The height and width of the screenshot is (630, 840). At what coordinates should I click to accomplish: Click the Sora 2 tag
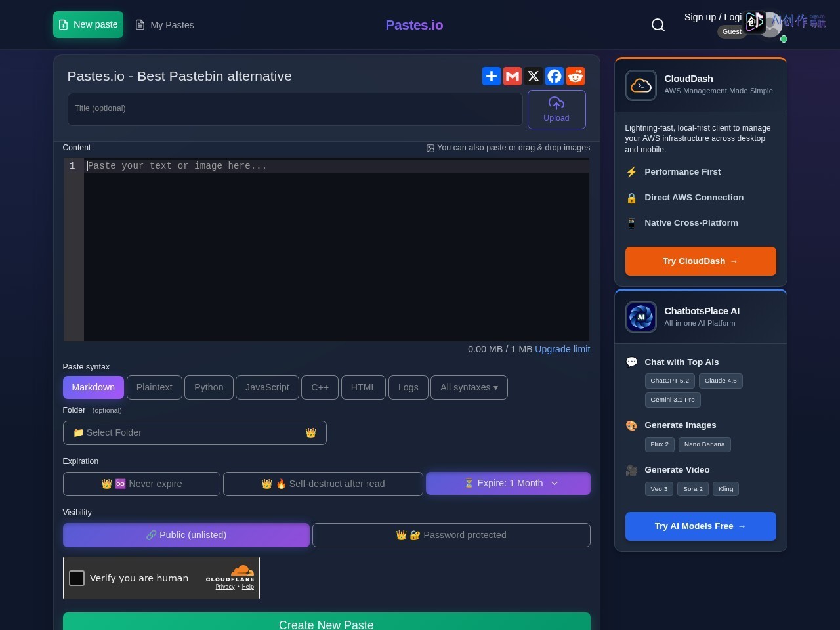693,489
